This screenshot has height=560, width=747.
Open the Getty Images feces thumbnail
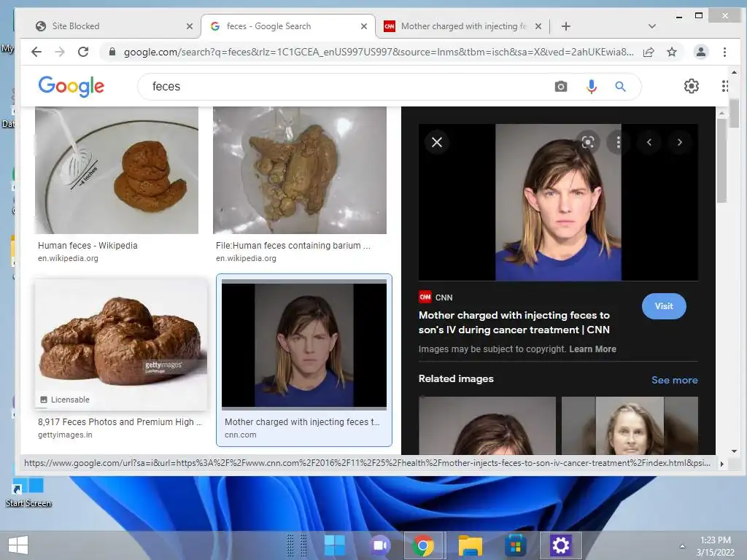pos(121,344)
